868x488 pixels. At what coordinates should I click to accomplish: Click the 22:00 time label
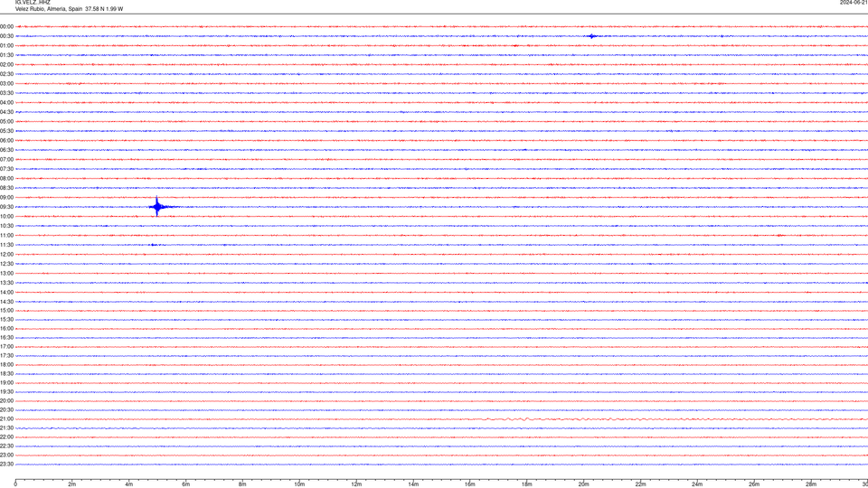pyautogui.click(x=6, y=437)
